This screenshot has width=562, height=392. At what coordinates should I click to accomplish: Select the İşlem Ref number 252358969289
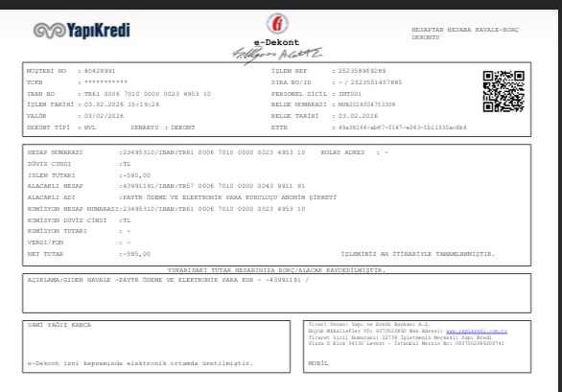click(x=362, y=71)
